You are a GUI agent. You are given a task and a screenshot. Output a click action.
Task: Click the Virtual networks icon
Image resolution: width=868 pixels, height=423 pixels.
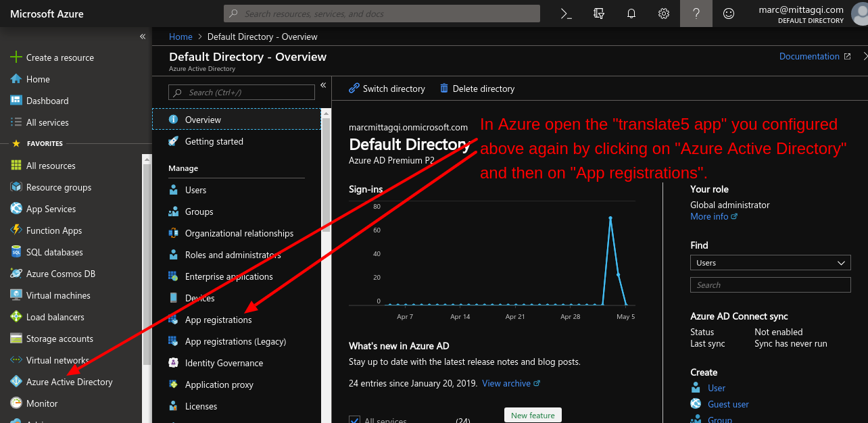16,360
